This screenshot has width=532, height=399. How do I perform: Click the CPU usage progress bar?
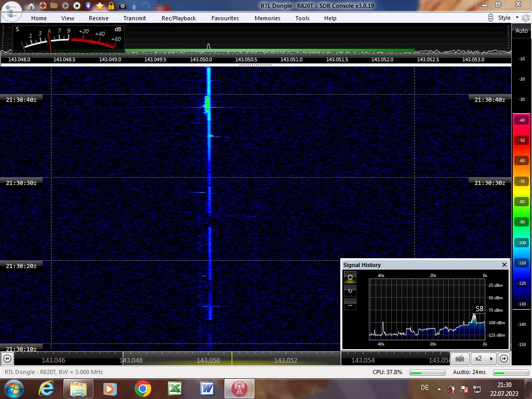[x=427, y=373]
